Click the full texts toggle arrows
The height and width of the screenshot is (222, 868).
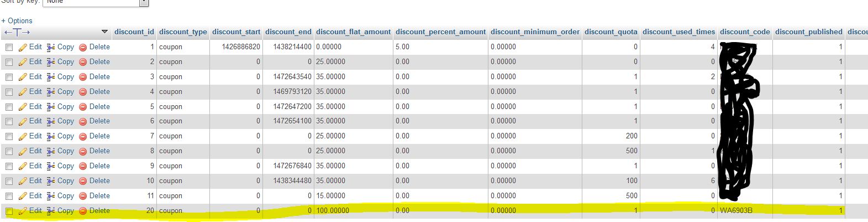point(17,32)
